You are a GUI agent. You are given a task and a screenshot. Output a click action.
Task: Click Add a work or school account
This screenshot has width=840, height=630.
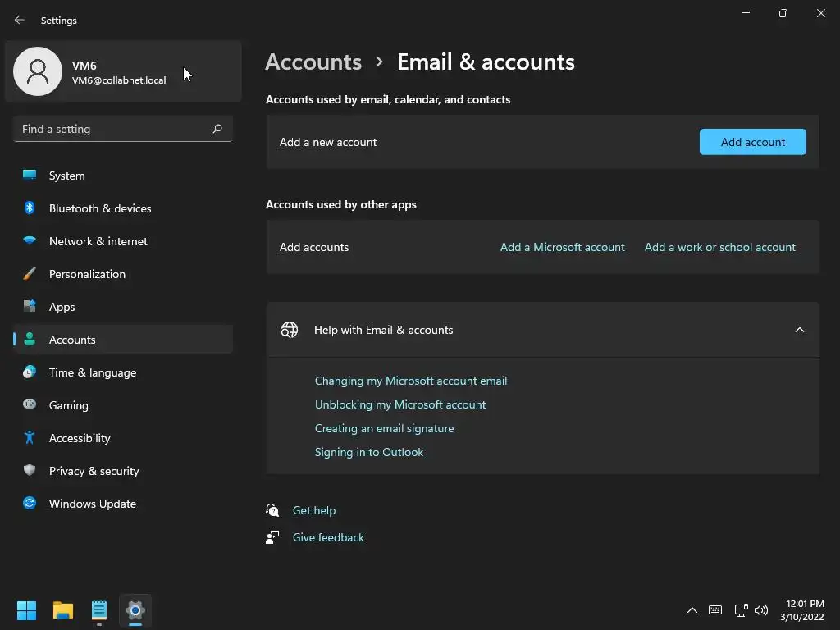[x=720, y=247]
